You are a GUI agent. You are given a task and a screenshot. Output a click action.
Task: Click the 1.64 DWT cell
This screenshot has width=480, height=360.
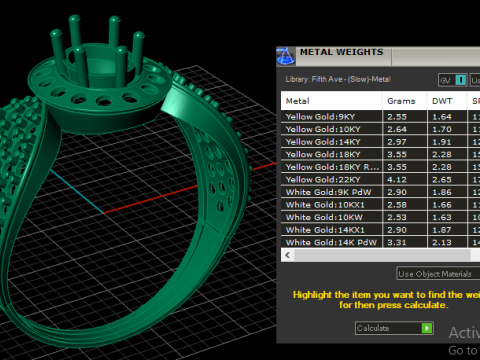(447, 117)
